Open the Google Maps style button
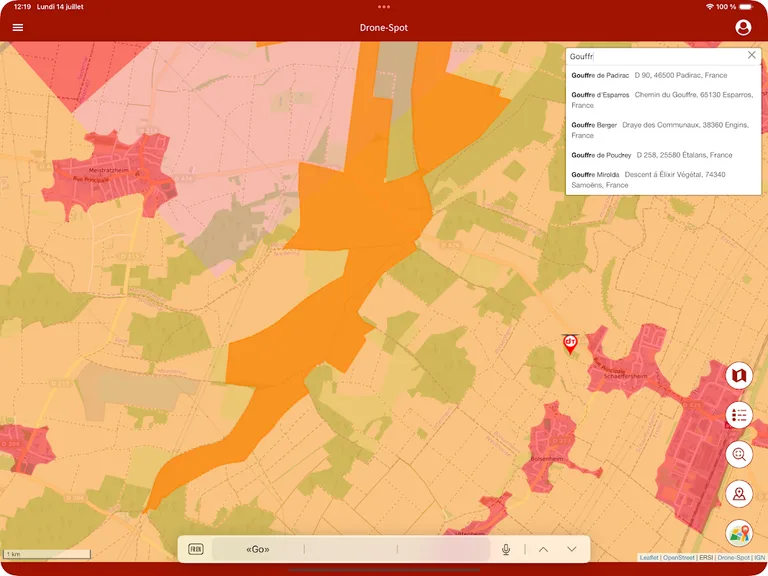The width and height of the screenshot is (768, 576). point(739,533)
